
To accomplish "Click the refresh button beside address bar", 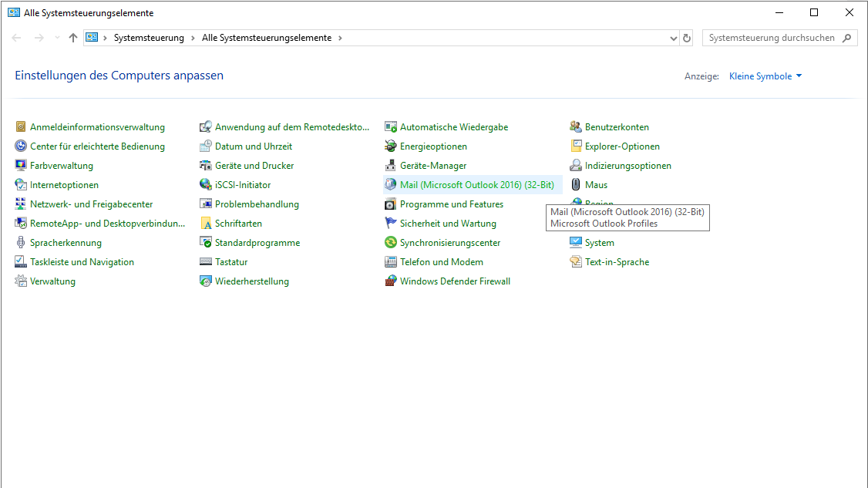I will 688,38.
